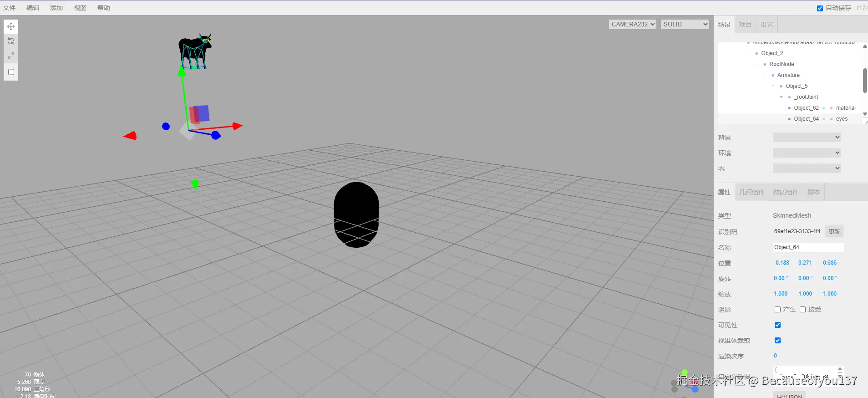
Task: Expand the _rootJoint tree node
Action: [781, 97]
